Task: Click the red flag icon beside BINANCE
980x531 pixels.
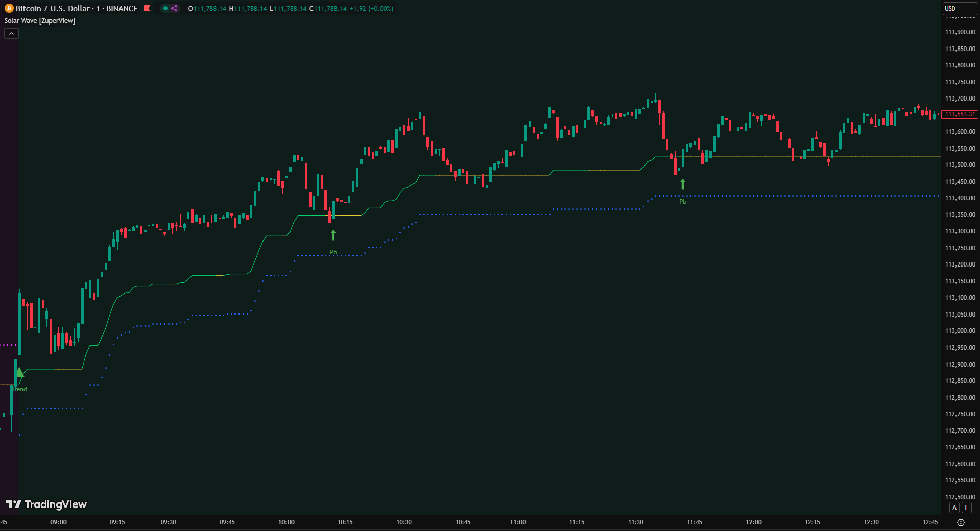Action: click(147, 8)
